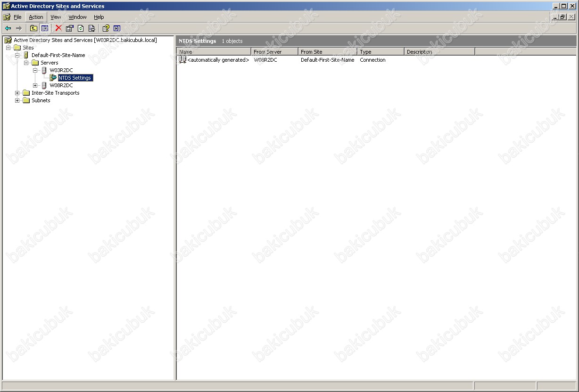Open the File menu
Viewport: 579px width, 392px height.
tap(17, 17)
